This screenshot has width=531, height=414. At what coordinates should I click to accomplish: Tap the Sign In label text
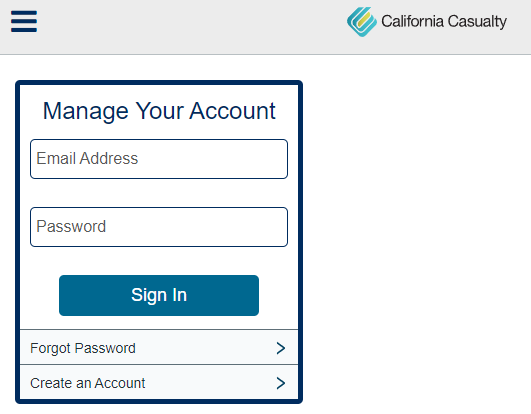pyautogui.click(x=159, y=295)
